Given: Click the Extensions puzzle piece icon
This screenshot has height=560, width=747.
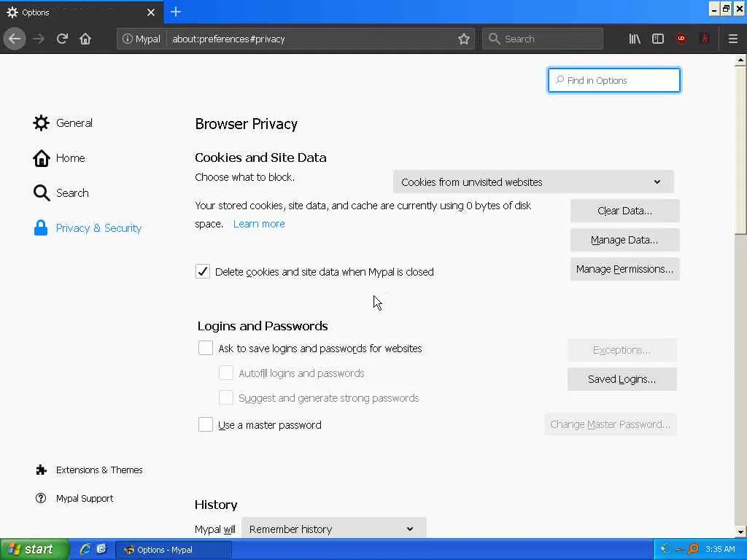Looking at the screenshot, I should pyautogui.click(x=41, y=470).
